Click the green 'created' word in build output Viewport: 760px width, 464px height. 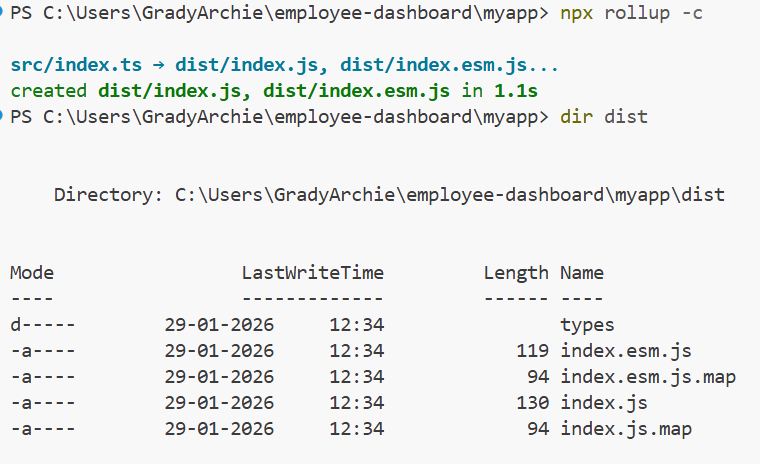click(x=50, y=91)
